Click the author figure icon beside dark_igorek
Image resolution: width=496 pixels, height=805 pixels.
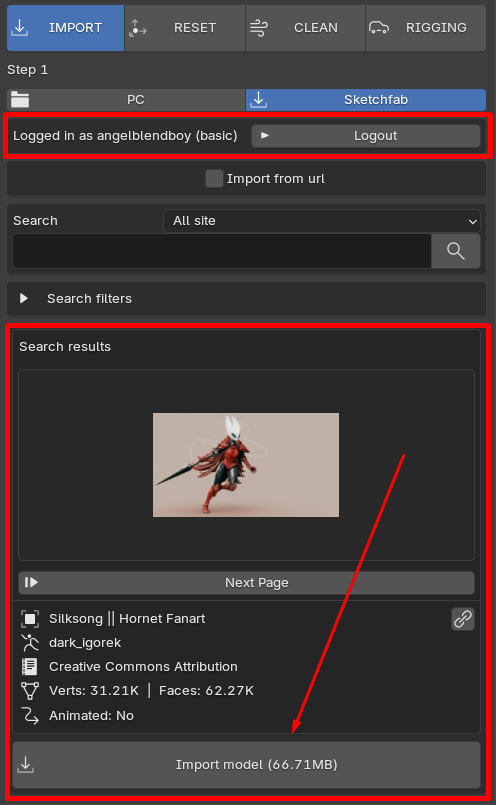(x=30, y=643)
